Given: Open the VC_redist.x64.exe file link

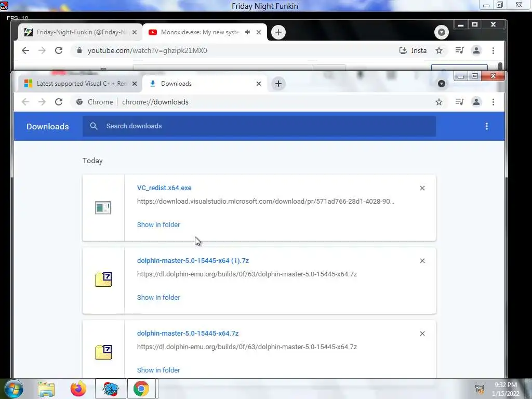Looking at the screenshot, I should 164,188.
